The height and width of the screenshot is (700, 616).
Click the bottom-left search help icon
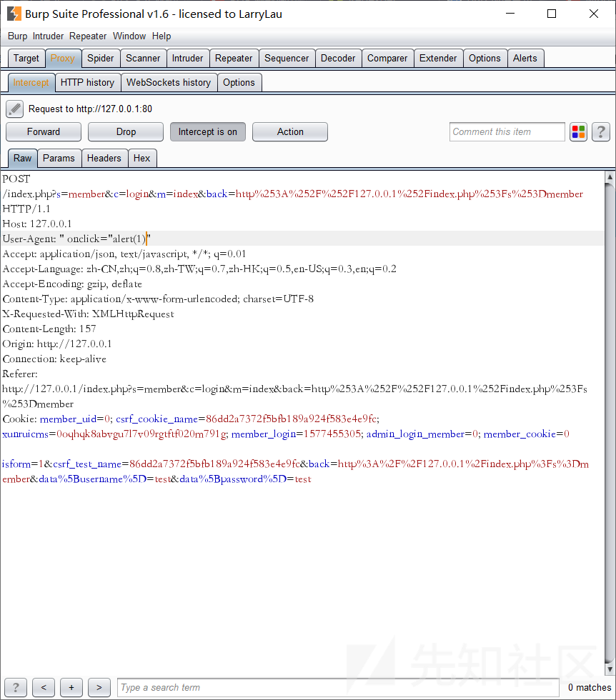point(16,687)
